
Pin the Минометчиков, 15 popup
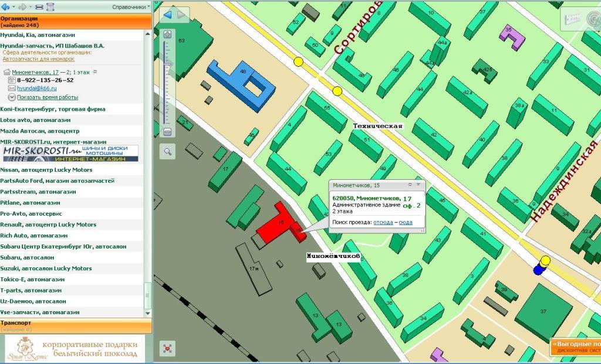point(411,185)
